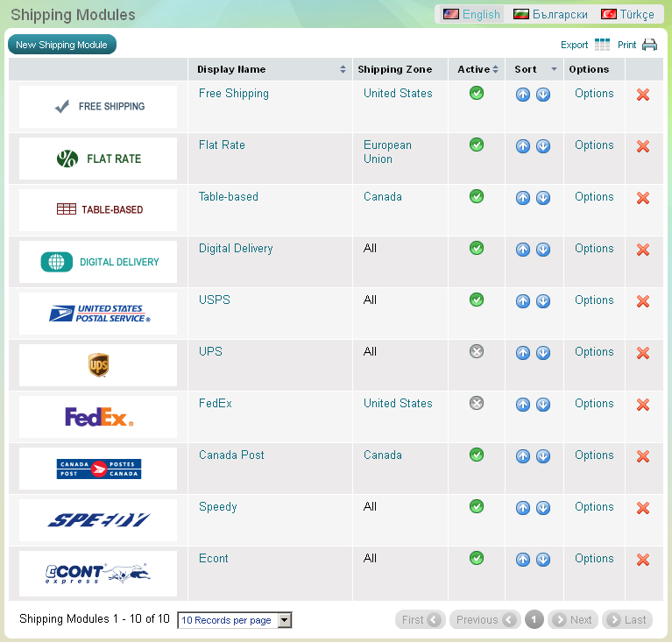672x642 pixels.
Task: Switch language to Български
Action: click(x=552, y=14)
